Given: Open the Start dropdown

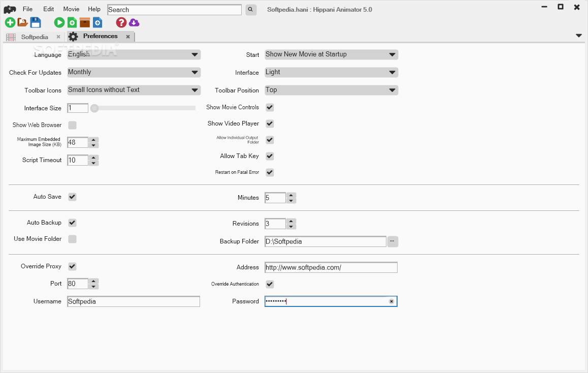Looking at the screenshot, I should click(331, 54).
